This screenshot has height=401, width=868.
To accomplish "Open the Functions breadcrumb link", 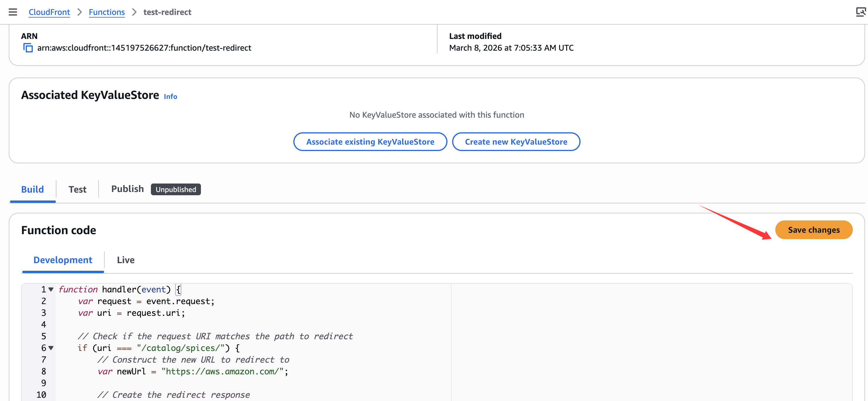I will 106,12.
